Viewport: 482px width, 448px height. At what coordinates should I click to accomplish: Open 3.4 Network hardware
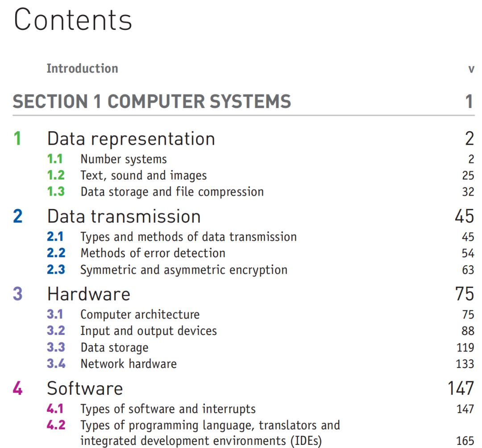[129, 364]
